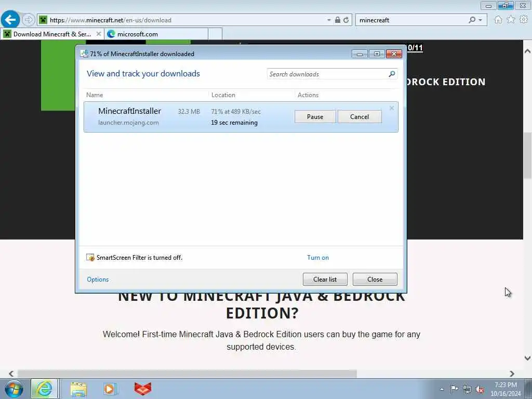Screen dimensions: 532x399
Task: Click the browser Forward arrow button
Action: 29,20
